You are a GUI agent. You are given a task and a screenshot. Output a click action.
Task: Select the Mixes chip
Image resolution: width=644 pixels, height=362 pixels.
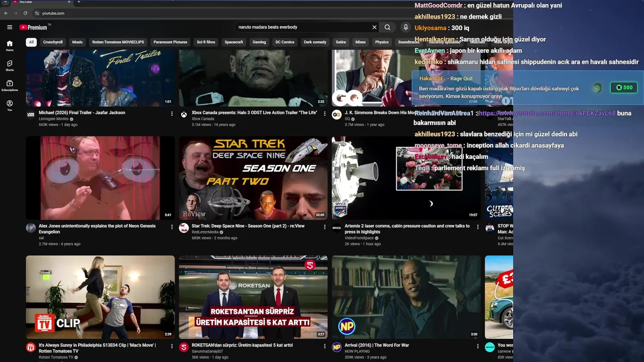[360, 42]
